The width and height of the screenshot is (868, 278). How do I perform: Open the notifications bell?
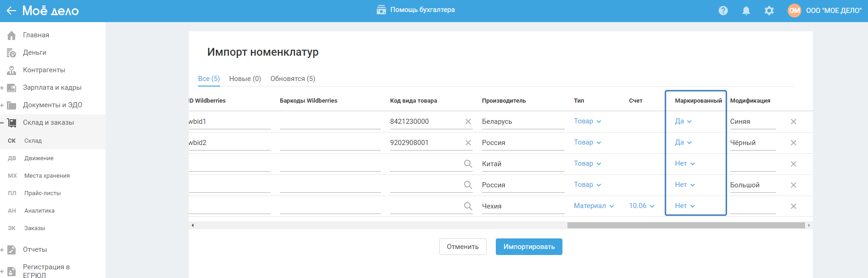pyautogui.click(x=746, y=11)
